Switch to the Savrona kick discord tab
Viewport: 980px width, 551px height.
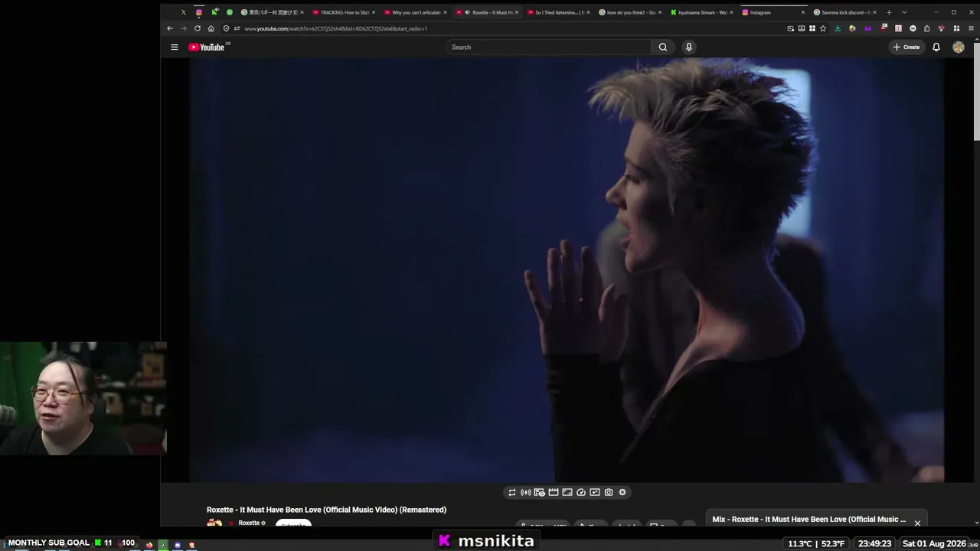pos(845,12)
